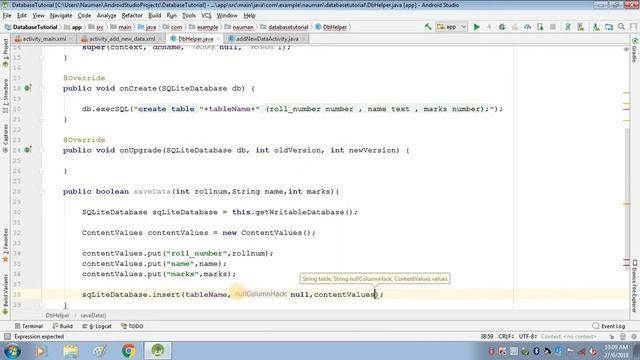Open the Favorites tool window sidebar tab

tap(5, 245)
